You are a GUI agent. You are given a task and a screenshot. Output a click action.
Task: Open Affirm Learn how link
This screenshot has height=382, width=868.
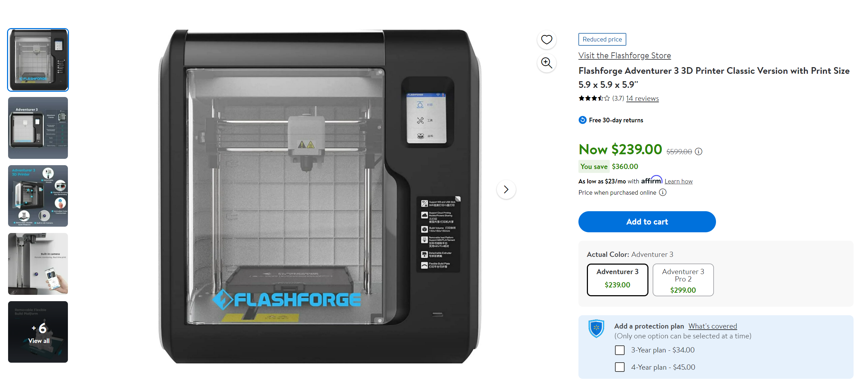(678, 181)
